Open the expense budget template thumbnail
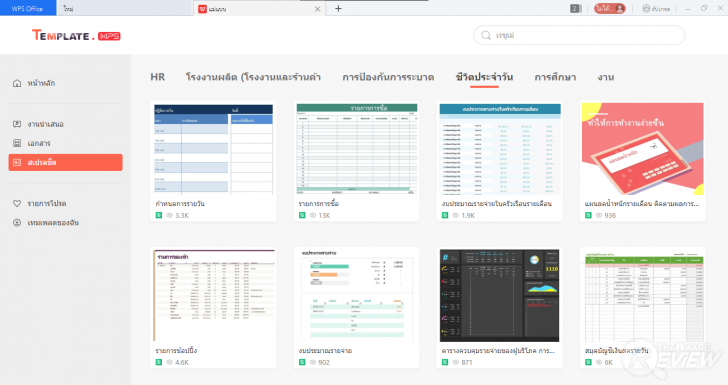Screen dimensions: 728x385 357,295
